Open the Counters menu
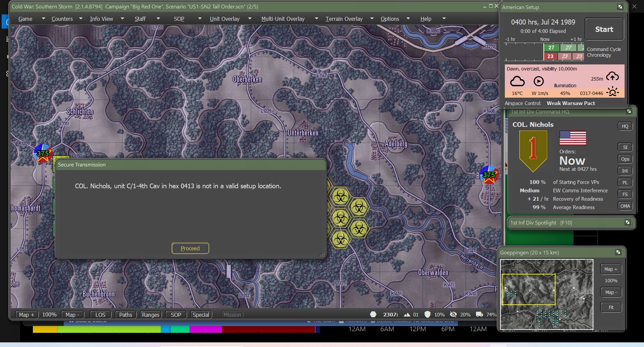 pyautogui.click(x=62, y=19)
